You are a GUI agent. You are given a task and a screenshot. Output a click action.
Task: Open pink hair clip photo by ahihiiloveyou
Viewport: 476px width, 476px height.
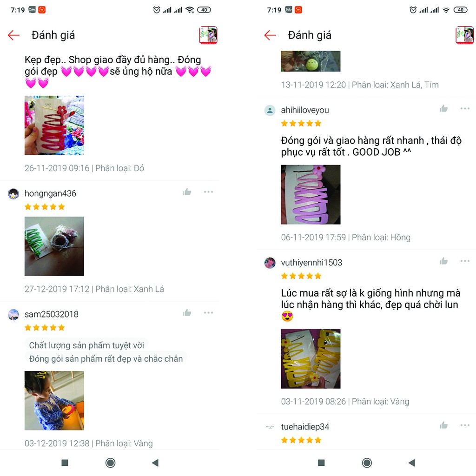(x=311, y=195)
